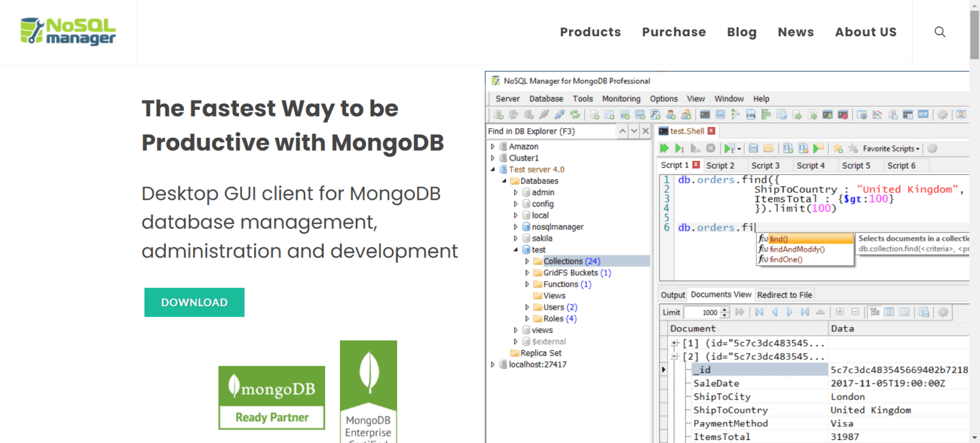Click the Create function (F) toolbar icon
The image size is (980, 443).
[655, 115]
